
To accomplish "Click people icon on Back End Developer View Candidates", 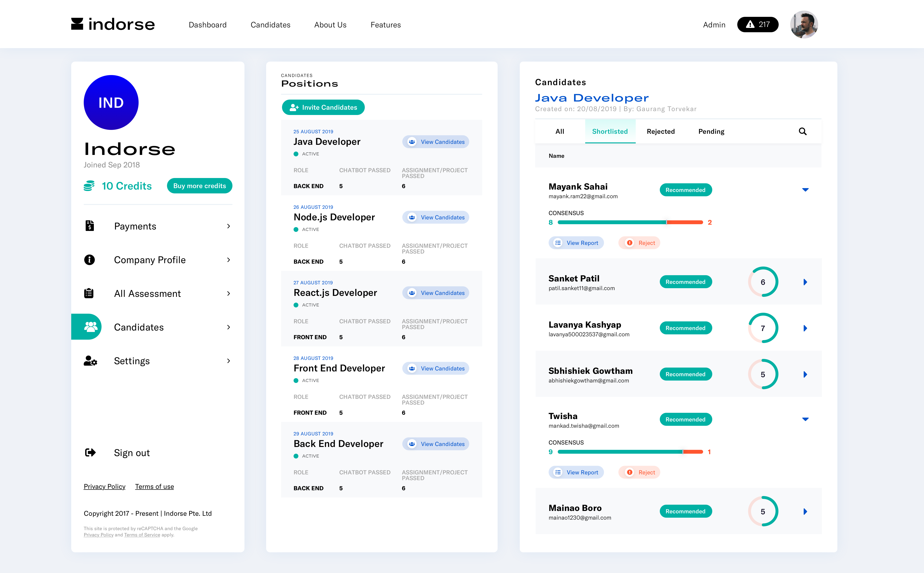I will [412, 444].
